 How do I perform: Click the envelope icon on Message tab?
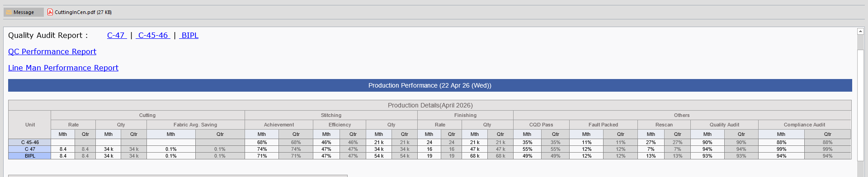pyautogui.click(x=9, y=12)
